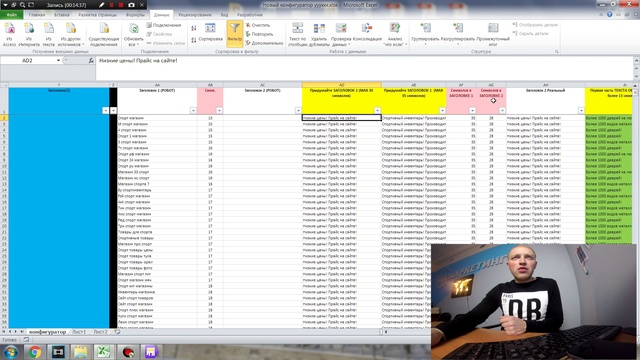The width and height of the screenshot is (640, 360).
Task: Select cell "Товары для спорта"
Action: coord(157,232)
